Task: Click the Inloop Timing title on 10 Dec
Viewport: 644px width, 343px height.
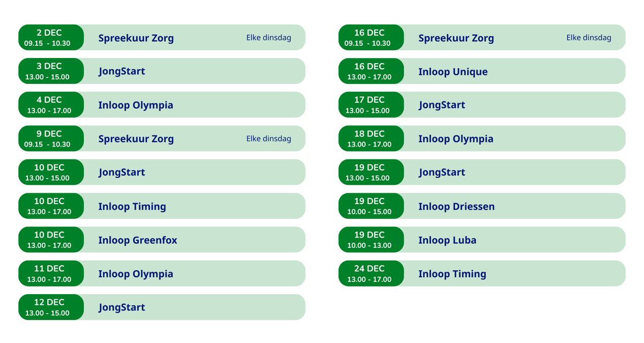Action: click(132, 207)
